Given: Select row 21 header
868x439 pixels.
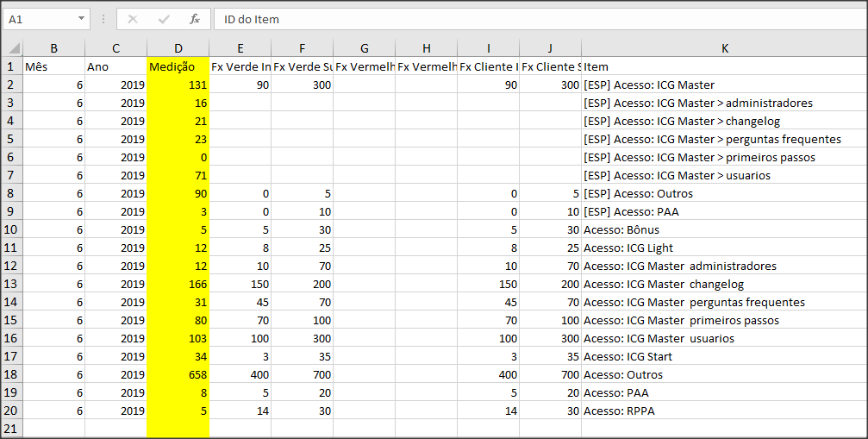Looking at the screenshot, I should (11, 429).
